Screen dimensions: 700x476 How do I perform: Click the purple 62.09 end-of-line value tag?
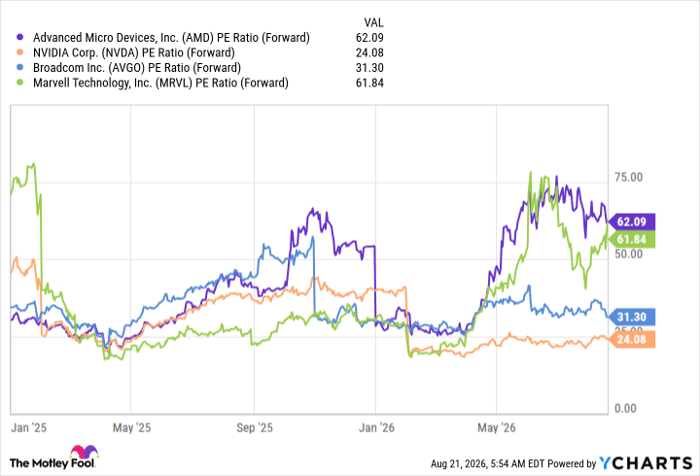[x=631, y=222]
